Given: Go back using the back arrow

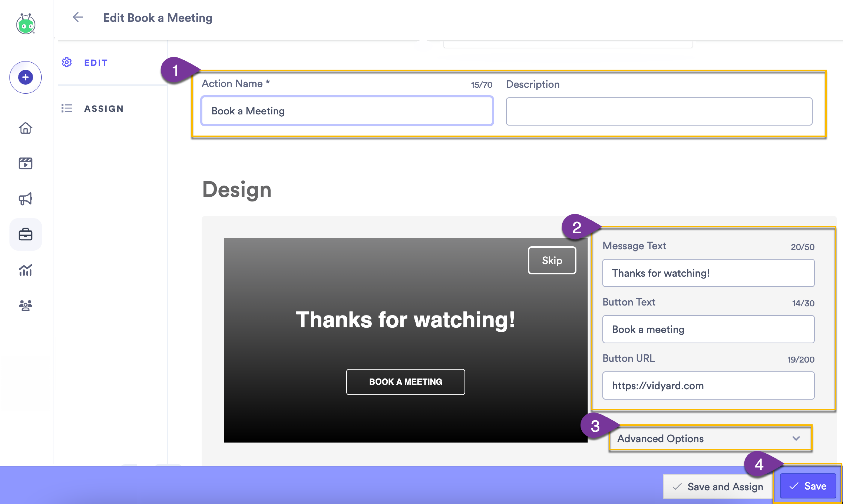Looking at the screenshot, I should pos(77,17).
